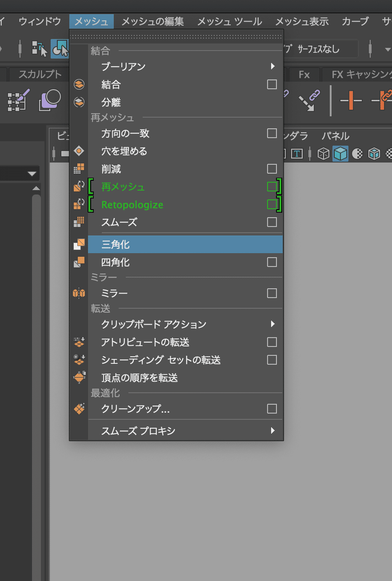Image resolution: width=392 pixels, height=581 pixels.
Task: Select 三角化 triangulate entry
Action: tap(185, 244)
